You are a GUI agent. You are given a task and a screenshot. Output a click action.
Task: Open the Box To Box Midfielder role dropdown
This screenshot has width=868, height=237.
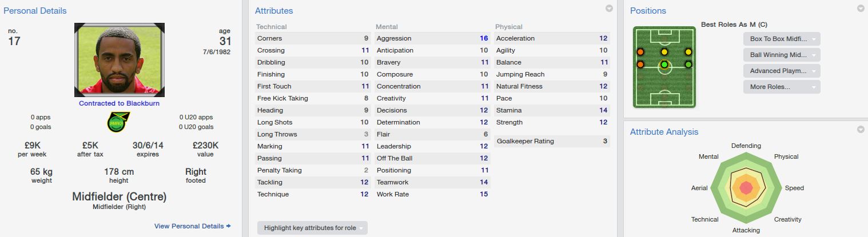point(782,39)
